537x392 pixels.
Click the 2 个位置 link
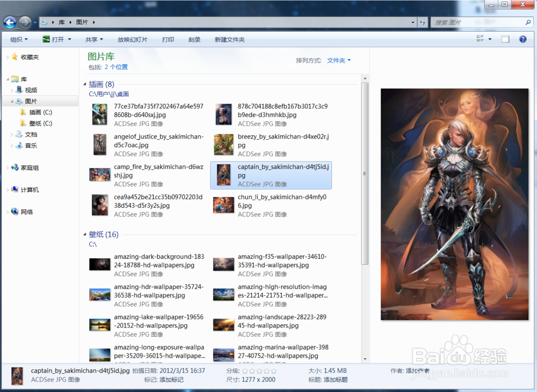click(x=116, y=67)
